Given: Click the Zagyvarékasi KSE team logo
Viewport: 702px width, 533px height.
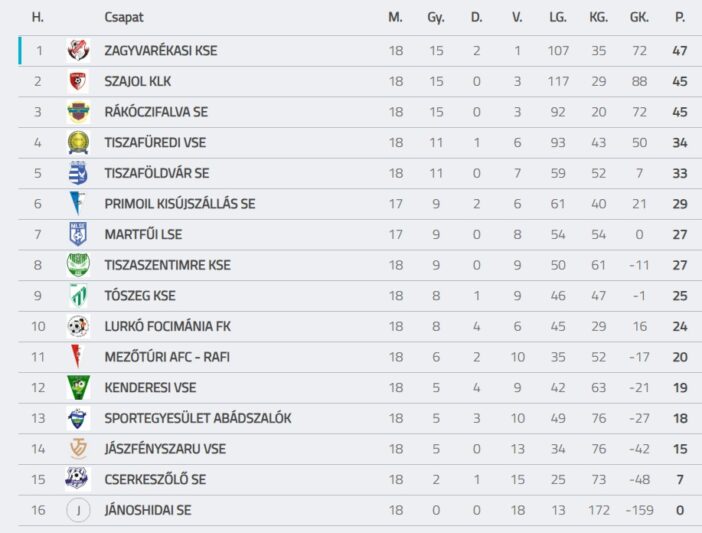Looking at the screenshot, I should click(77, 51).
